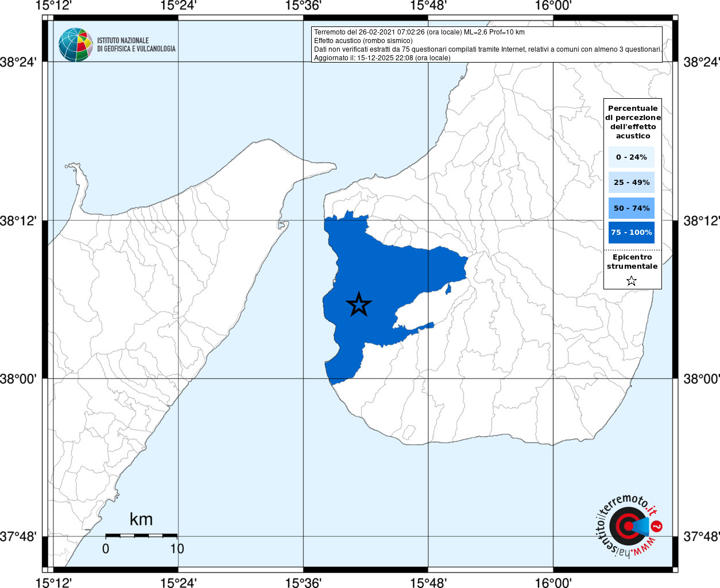
Task: Select the 75 - 100% legend swatch
Action: pos(632,233)
